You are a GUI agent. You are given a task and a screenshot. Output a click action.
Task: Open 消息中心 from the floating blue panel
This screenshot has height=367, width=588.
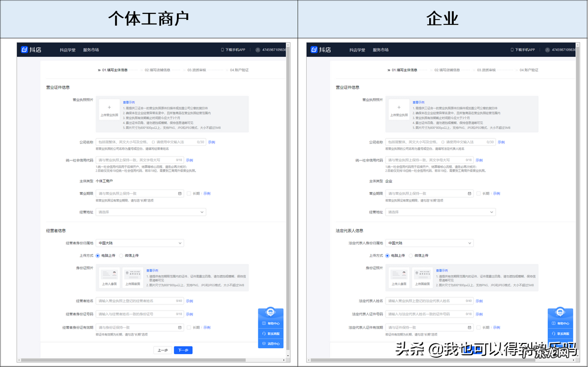point(270,344)
